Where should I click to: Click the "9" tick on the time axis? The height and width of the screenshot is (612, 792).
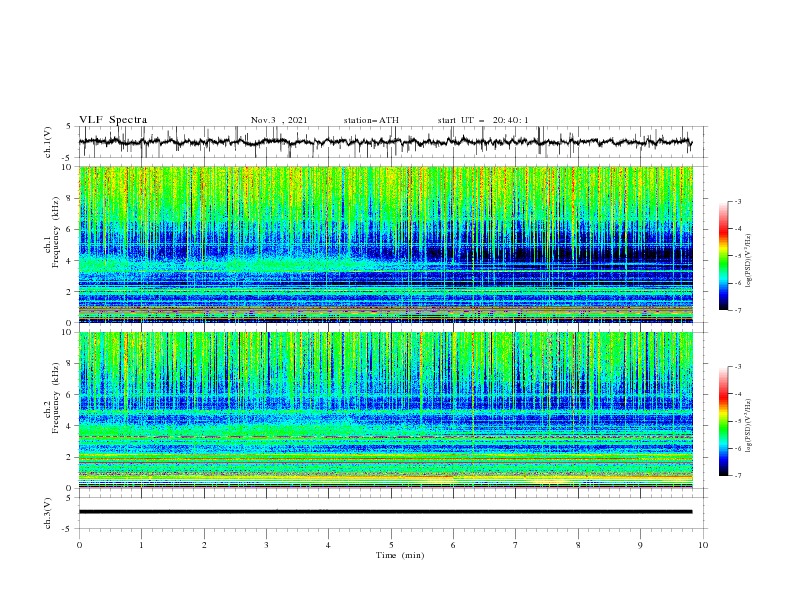click(640, 545)
